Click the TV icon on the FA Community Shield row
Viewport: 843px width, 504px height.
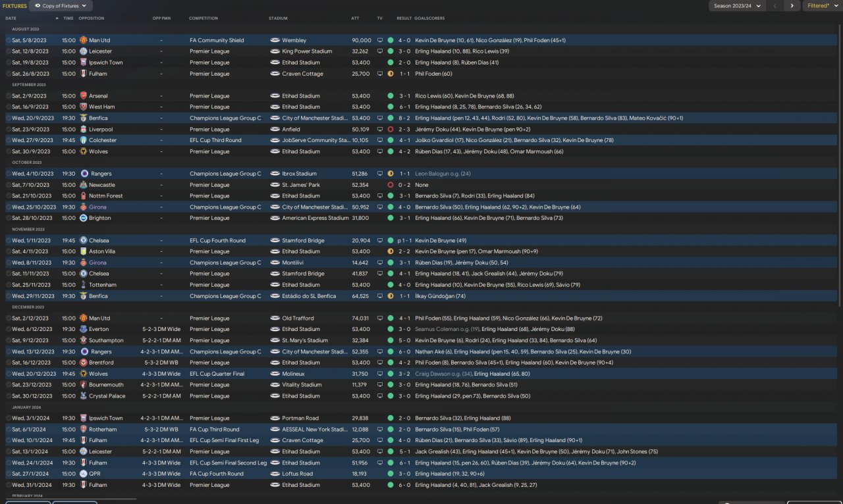pos(379,40)
